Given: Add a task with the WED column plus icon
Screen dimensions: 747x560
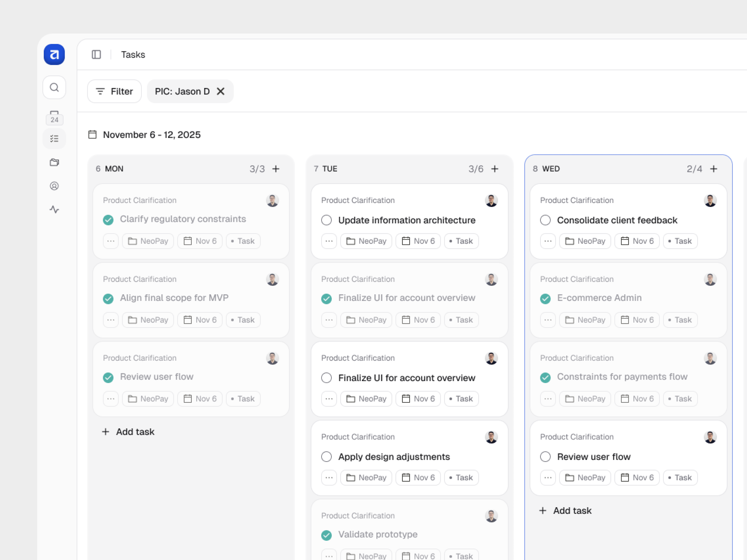Looking at the screenshot, I should click(714, 169).
